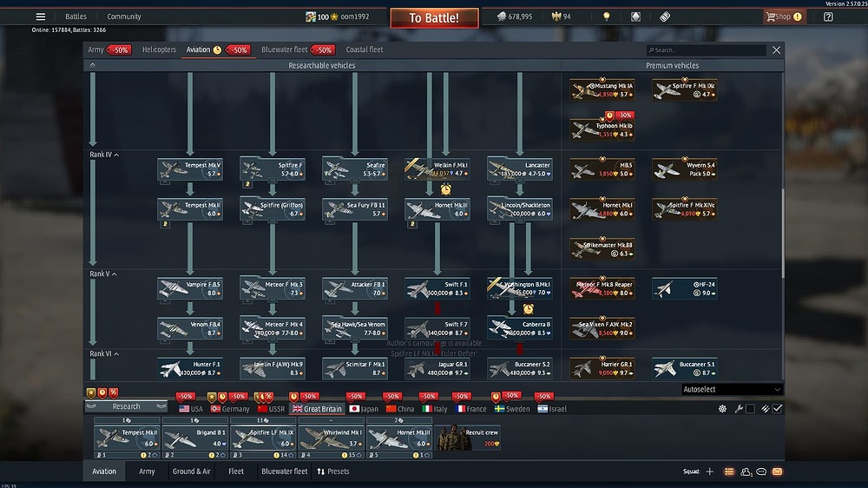Select Whirlwind Mk I crew slot
868x488 pixels.
tap(331, 440)
